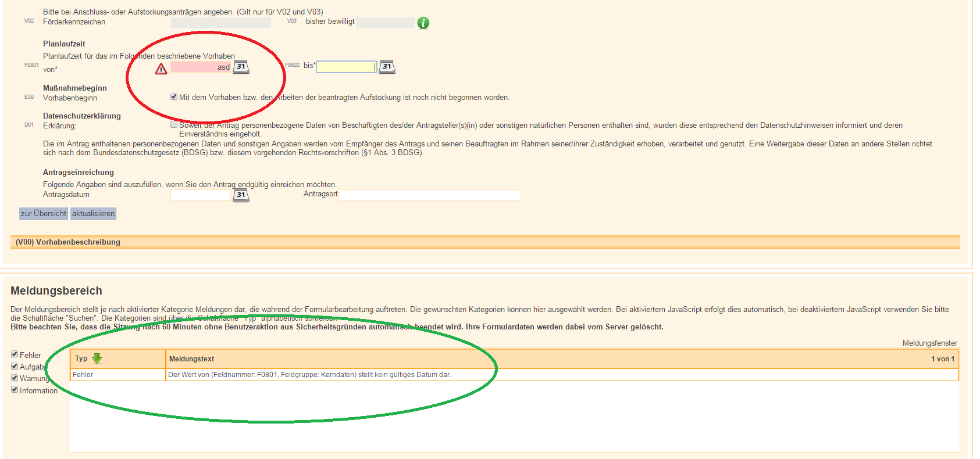The image size is (980, 459).
Task: Click the Antragsort input field
Action: 430,195
